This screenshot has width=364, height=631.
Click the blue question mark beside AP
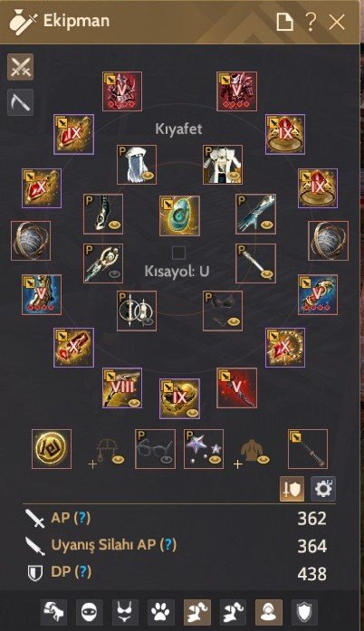[x=82, y=518]
